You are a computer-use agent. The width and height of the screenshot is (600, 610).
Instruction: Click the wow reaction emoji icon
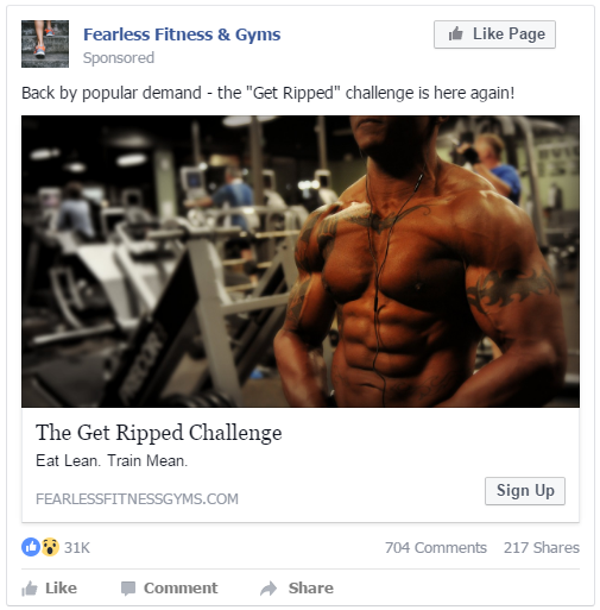point(50,547)
